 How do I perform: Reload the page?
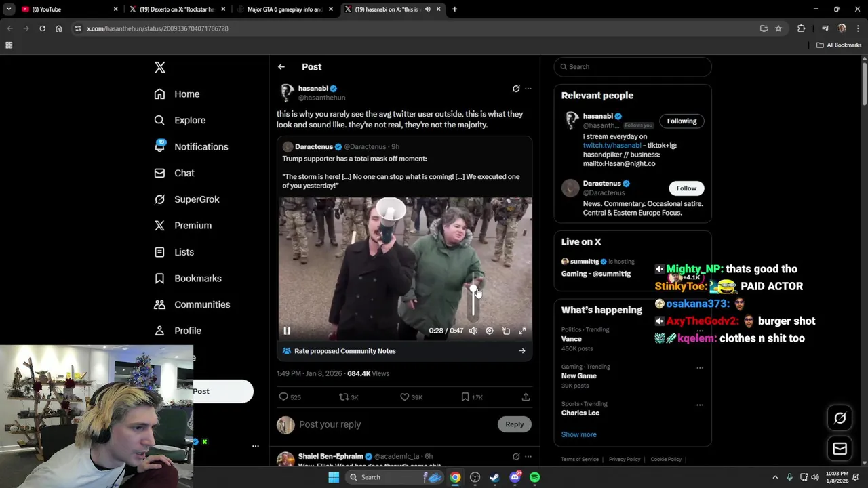coord(42,28)
